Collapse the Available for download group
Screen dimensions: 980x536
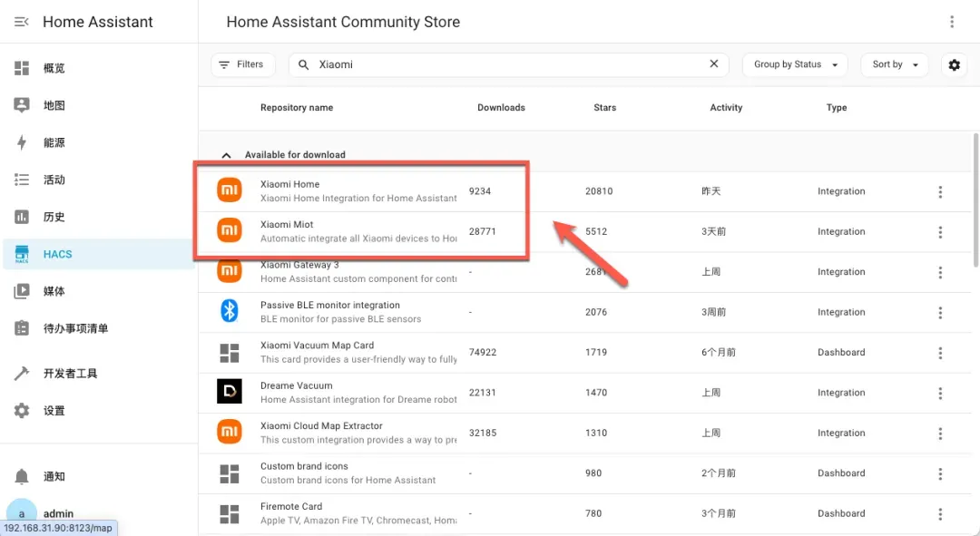[x=227, y=155]
